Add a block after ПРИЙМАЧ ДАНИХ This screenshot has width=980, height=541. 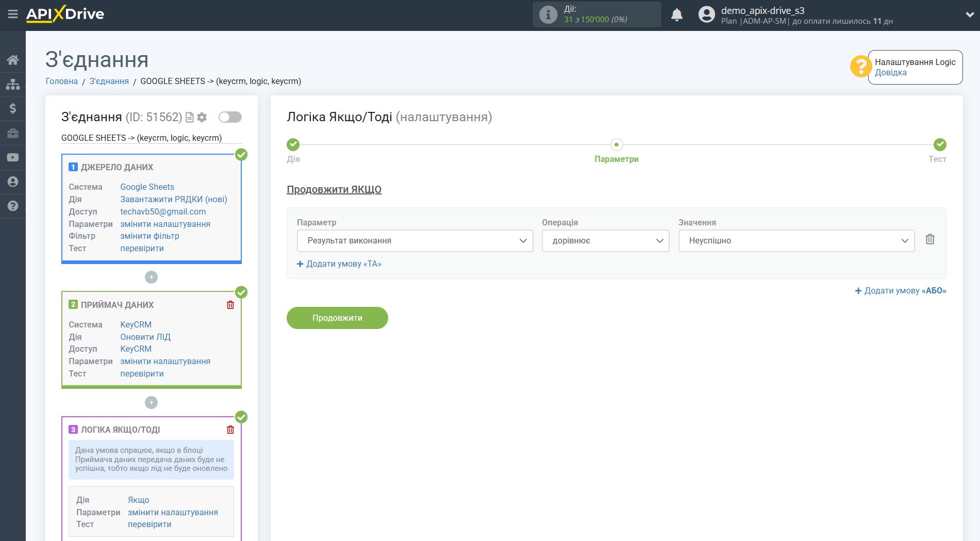click(x=151, y=402)
